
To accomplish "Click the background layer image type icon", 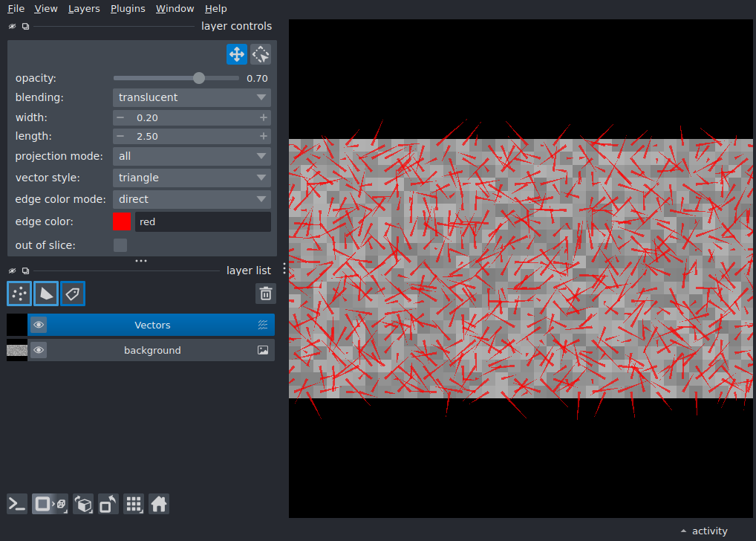I will point(263,350).
